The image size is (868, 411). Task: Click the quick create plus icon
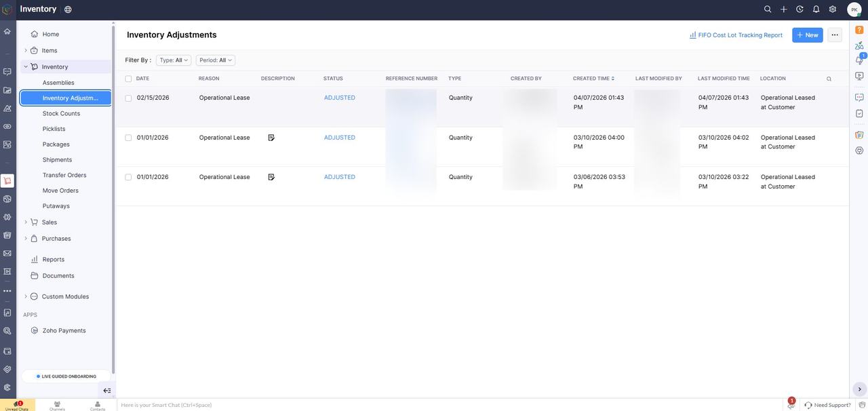click(784, 9)
